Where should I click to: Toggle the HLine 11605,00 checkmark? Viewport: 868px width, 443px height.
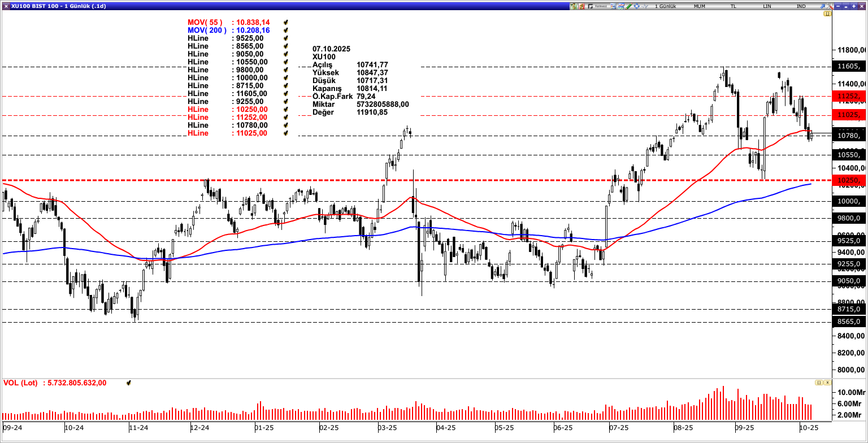[286, 93]
